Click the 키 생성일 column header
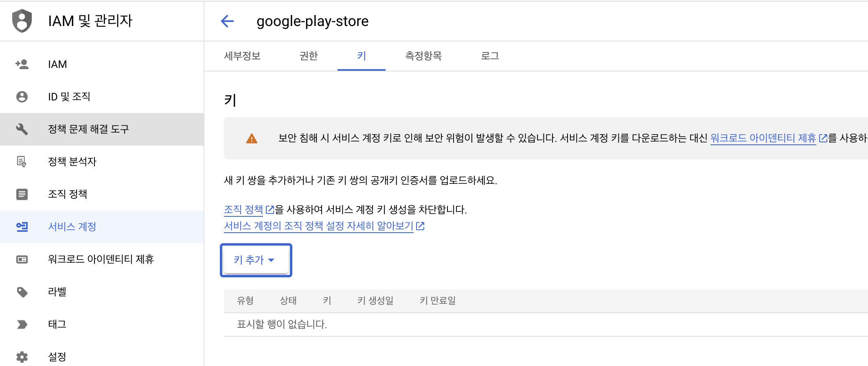The width and height of the screenshot is (868, 366). pos(375,301)
